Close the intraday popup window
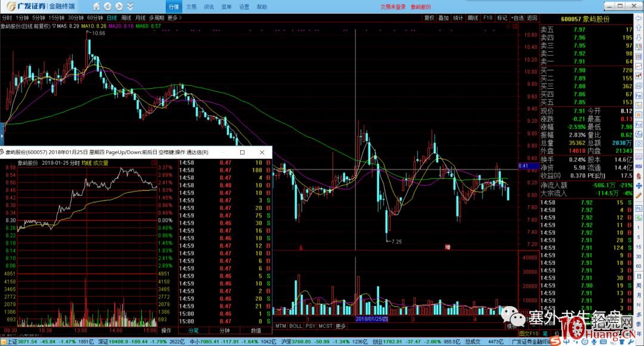Image resolution: width=644 pixels, height=346 pixels. (262, 153)
